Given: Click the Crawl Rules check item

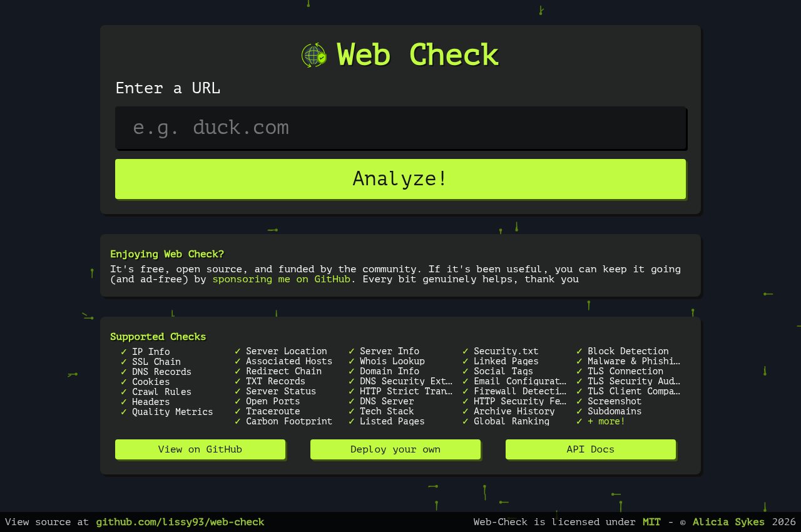Looking at the screenshot, I should tap(161, 392).
